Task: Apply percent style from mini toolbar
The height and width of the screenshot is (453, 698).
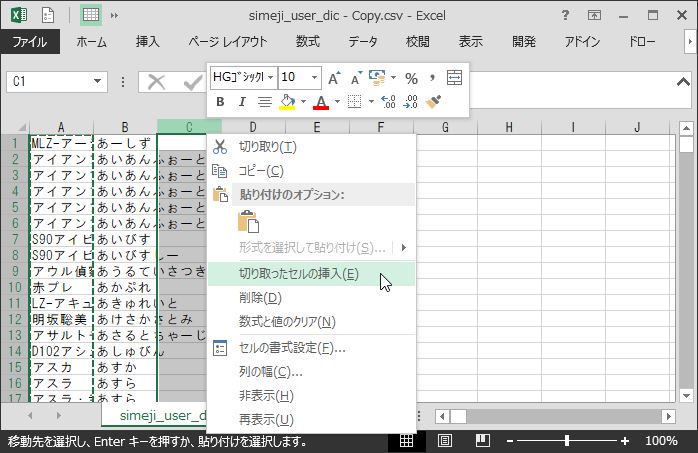Action: click(x=411, y=78)
